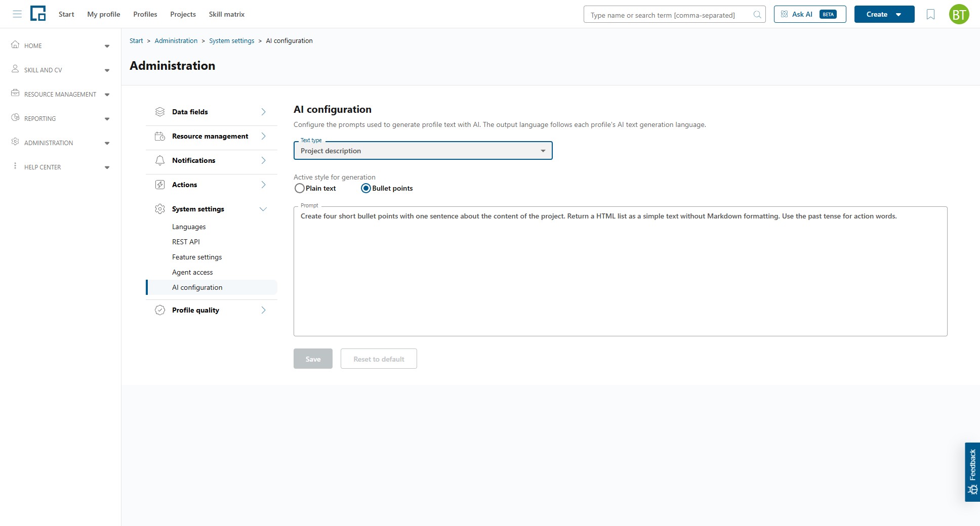Expand the REPORTING sidebar arrow
The height and width of the screenshot is (526, 980).
(107, 119)
